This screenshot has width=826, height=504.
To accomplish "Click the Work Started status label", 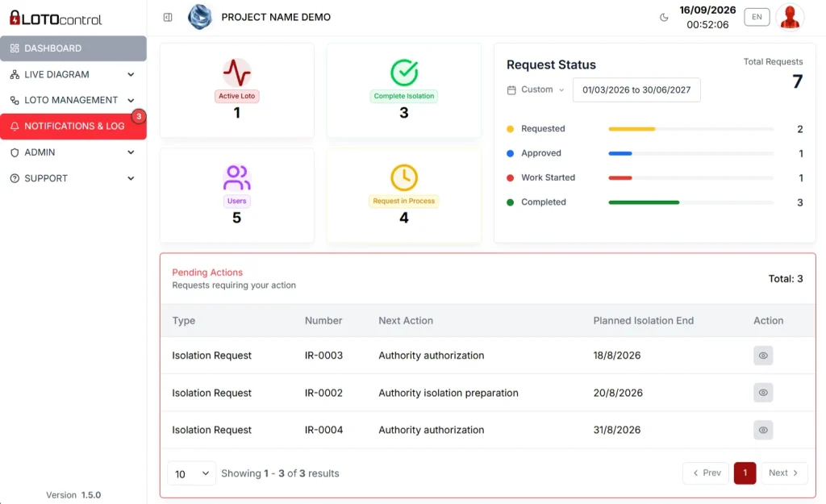I will tap(548, 177).
